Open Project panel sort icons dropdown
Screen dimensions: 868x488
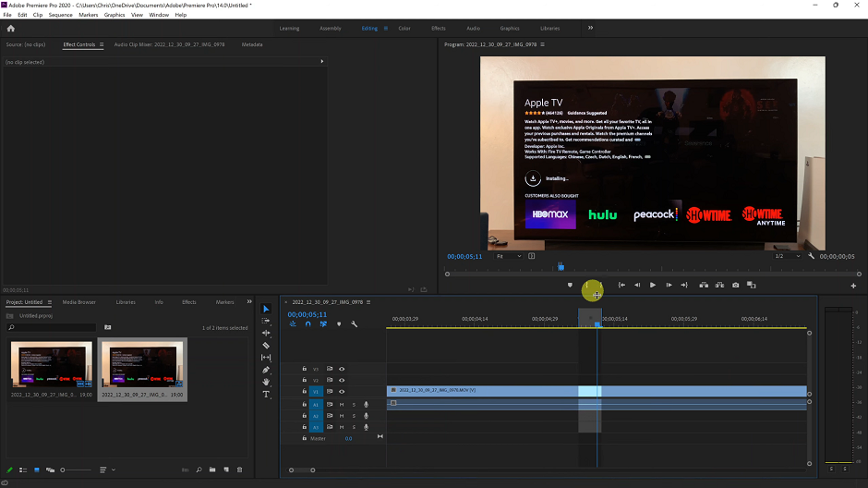(107, 470)
